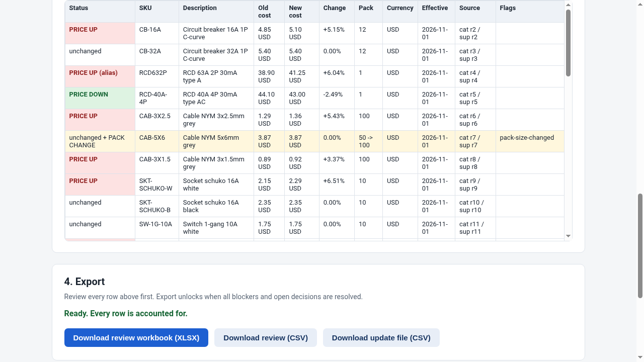The width and height of the screenshot is (644, 362).
Task: Click the 'unchanged + PACK CHANGE' status
Action: pyautogui.click(x=100, y=141)
